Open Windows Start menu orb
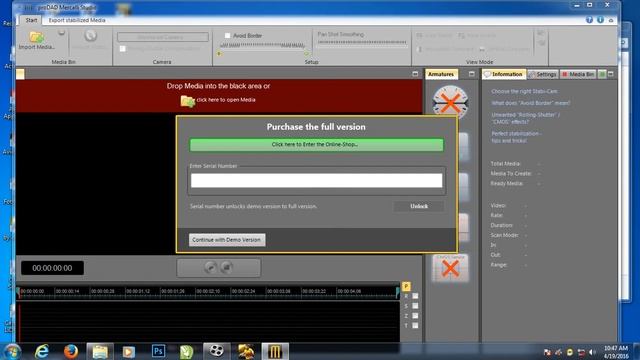Image resolution: width=640 pixels, height=360 pixels. pyautogui.click(x=12, y=351)
